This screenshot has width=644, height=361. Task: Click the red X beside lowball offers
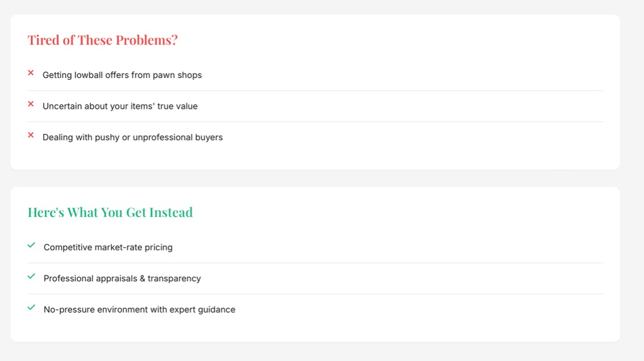pyautogui.click(x=31, y=73)
